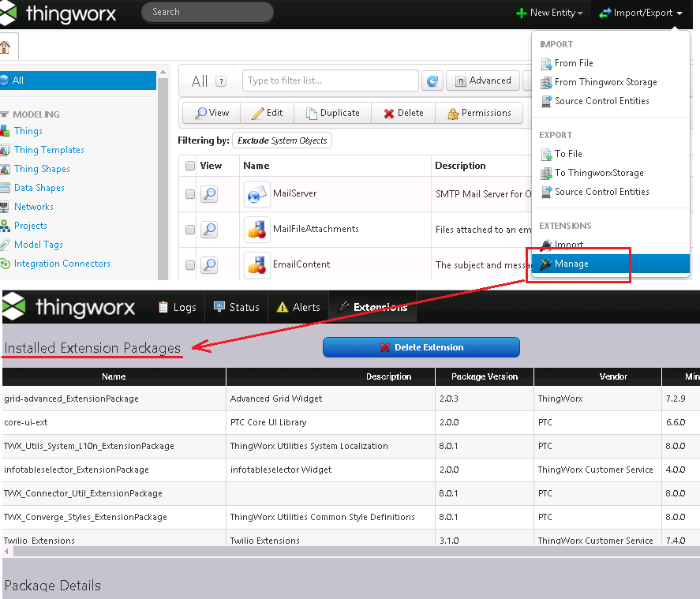Check the MailFileAttachments row checkbox
Viewport: 700px width, 599px height.
[x=190, y=230]
